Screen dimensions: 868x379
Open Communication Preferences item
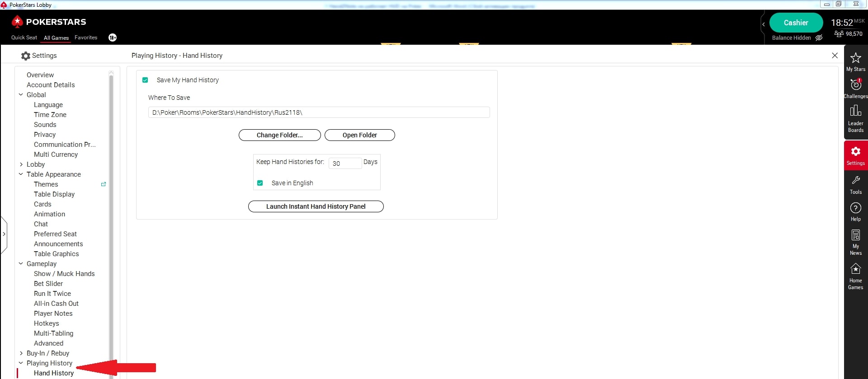coord(65,145)
